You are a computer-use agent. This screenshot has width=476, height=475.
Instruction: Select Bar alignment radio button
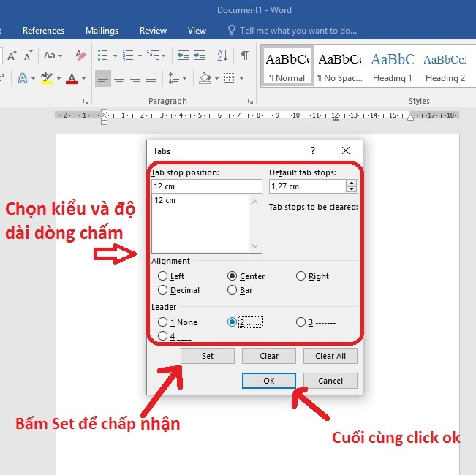tap(232, 290)
